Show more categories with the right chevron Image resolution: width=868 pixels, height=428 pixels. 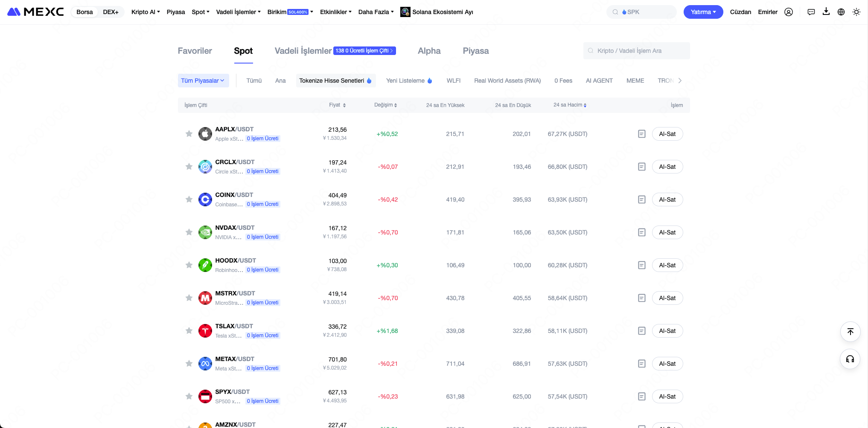coord(680,81)
